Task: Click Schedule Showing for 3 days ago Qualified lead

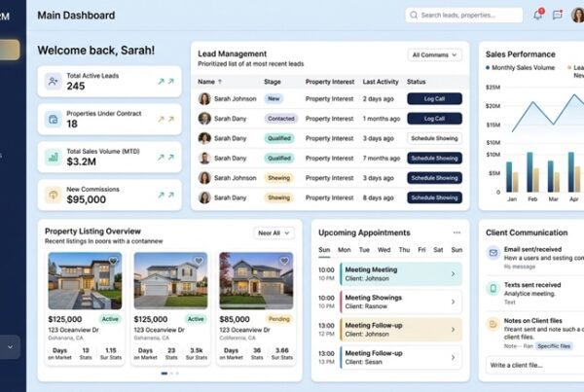Action: click(x=434, y=138)
